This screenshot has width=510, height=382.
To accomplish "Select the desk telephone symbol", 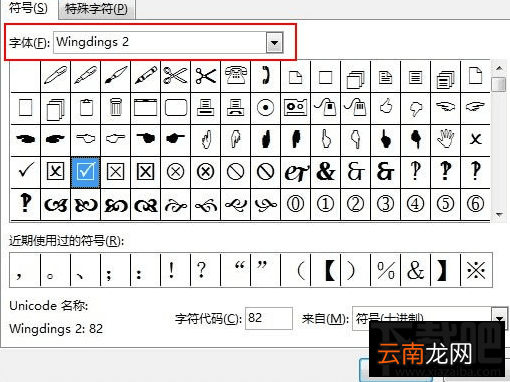I will (236, 76).
